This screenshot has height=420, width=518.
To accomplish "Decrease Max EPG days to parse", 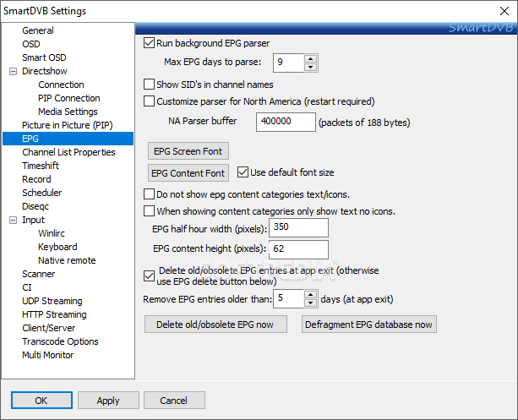I will (310, 67).
